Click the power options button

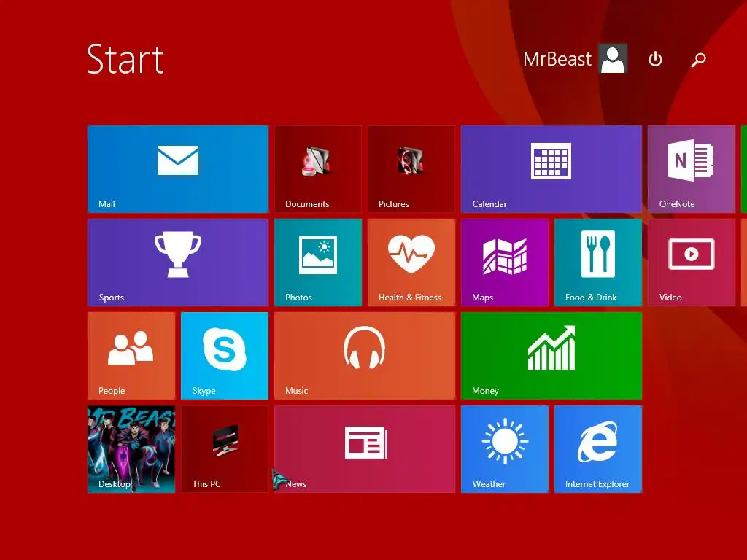coord(656,59)
